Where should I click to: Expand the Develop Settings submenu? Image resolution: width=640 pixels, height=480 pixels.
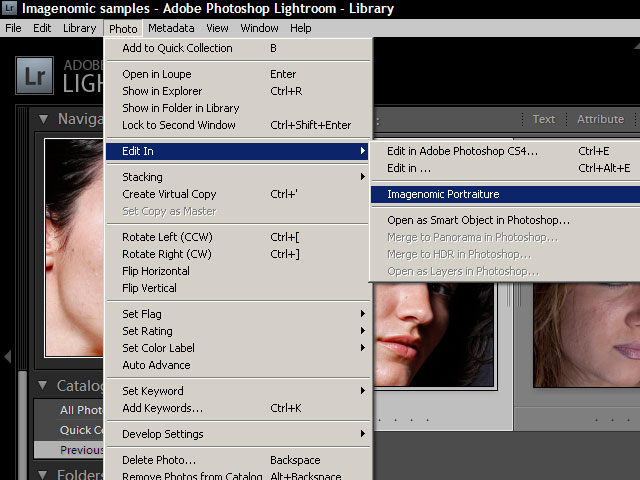pos(238,434)
